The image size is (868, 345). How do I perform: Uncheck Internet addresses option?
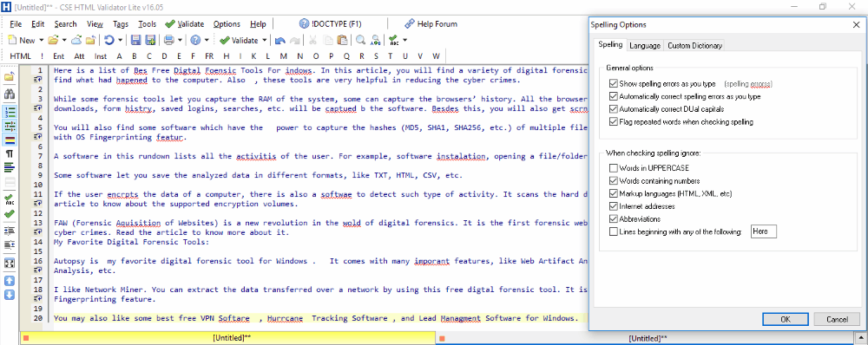click(613, 206)
